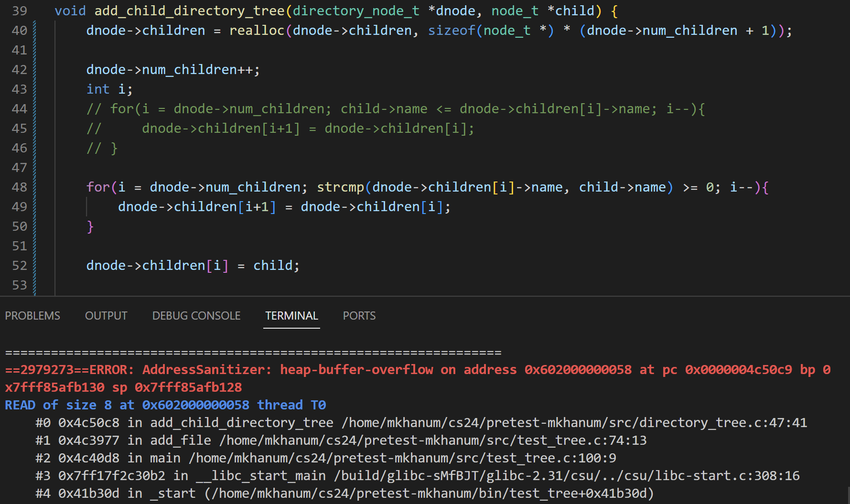Click the TERMINAL tab

tap(291, 316)
